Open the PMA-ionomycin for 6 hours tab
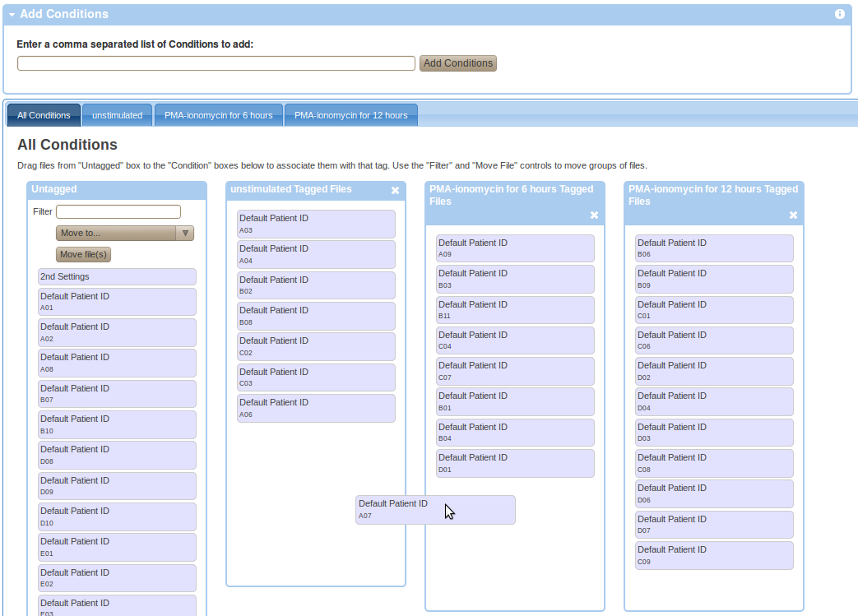The image size is (858, 616). pos(218,115)
